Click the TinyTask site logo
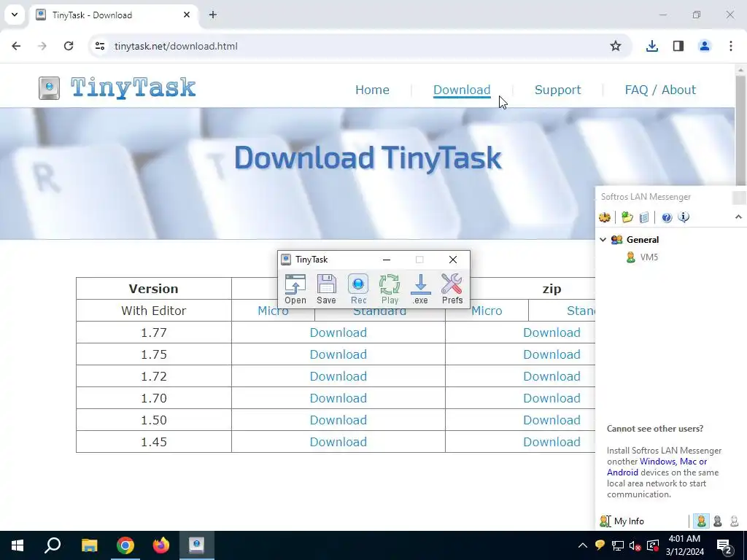Image resolution: width=747 pixels, height=560 pixels. (x=117, y=87)
